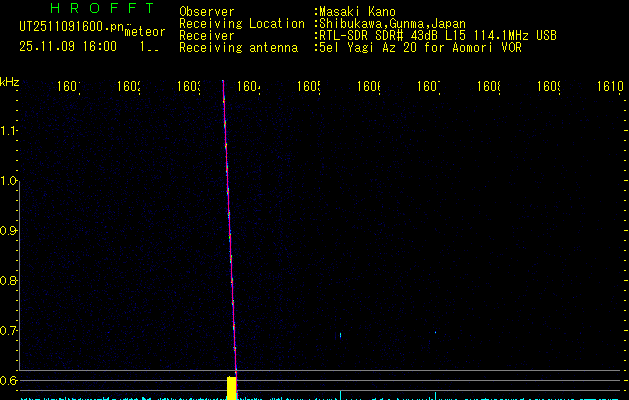
Task: Click the 0.8 frequency axis tick
Action: click(9, 281)
